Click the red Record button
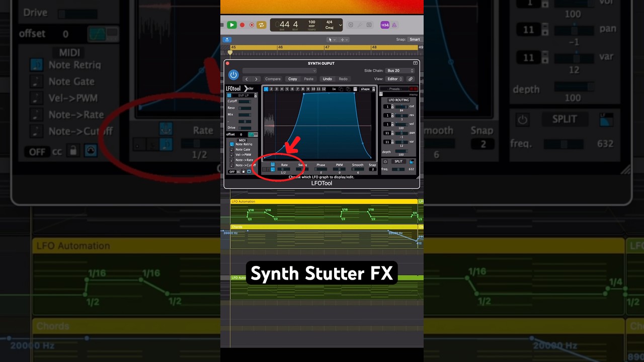Image resolution: width=644 pixels, height=362 pixels. click(x=242, y=25)
